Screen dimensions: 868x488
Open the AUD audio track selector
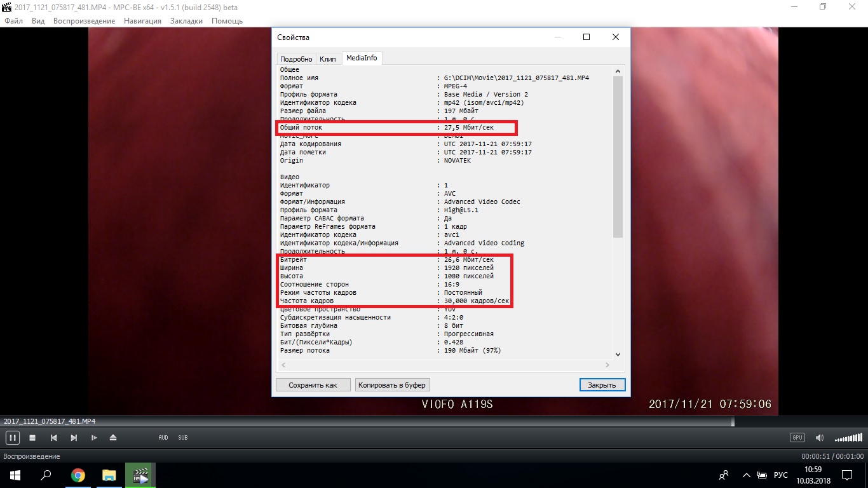tap(163, 438)
